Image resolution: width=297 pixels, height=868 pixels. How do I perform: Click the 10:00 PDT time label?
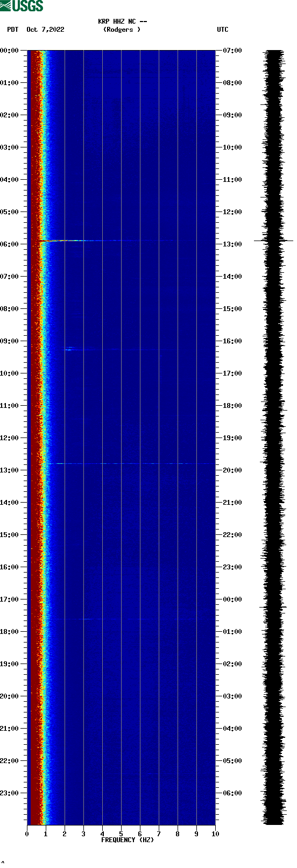[x=10, y=373]
